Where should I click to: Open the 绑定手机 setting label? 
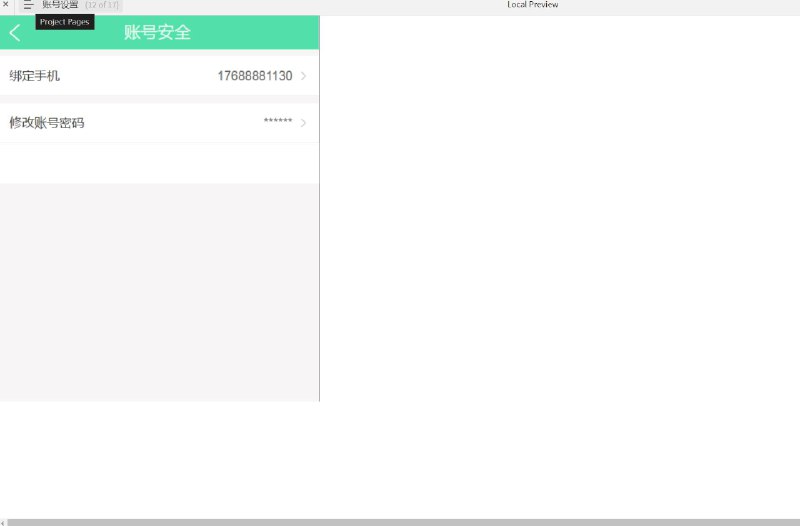(x=35, y=76)
